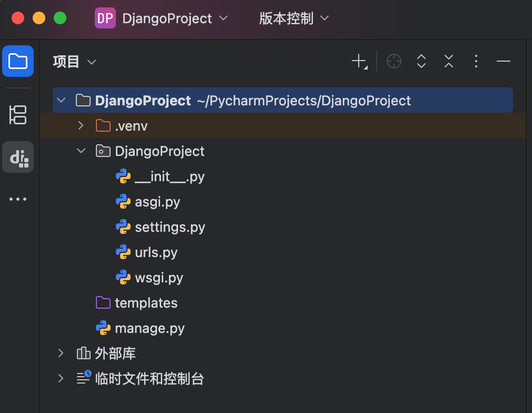
Task: Select opened file crosshair icon
Action: (394, 62)
